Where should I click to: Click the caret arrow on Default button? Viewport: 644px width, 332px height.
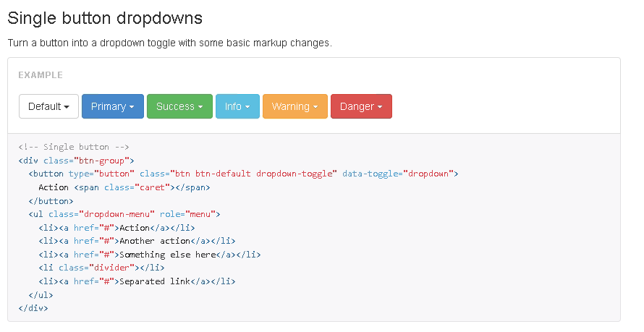tap(67, 107)
